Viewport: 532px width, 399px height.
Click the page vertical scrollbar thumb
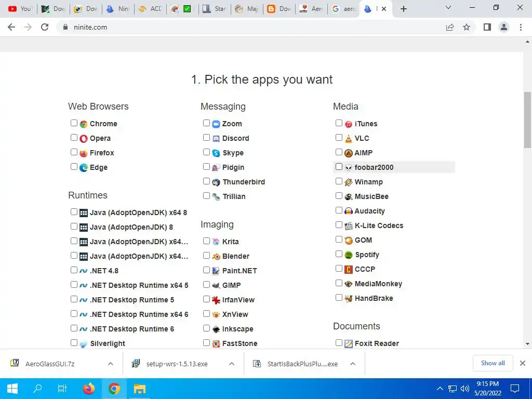(527, 119)
